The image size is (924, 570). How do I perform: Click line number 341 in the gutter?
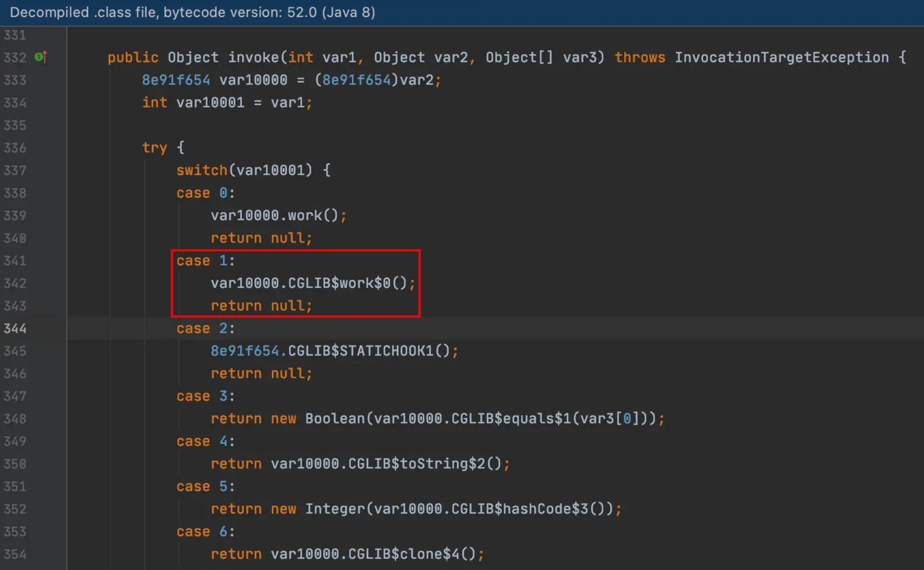15,261
